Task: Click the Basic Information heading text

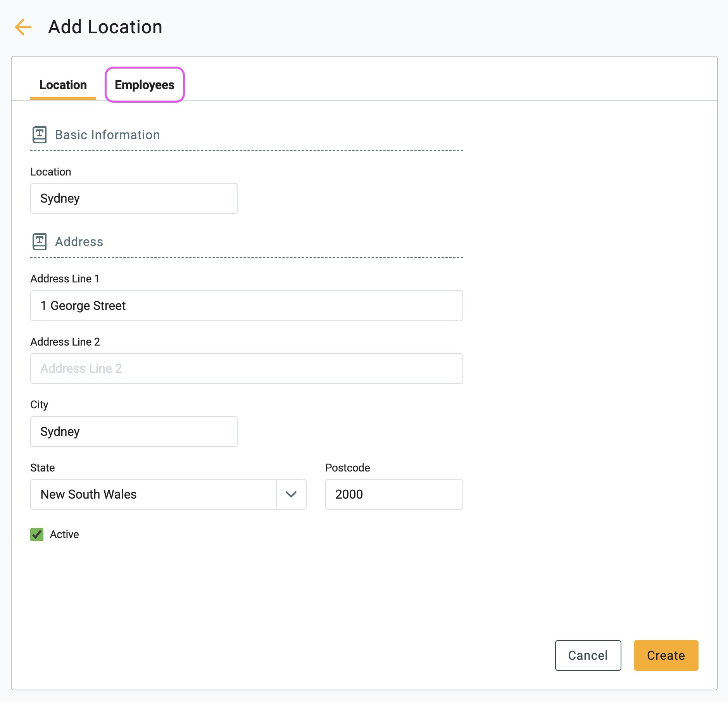Action: [x=107, y=135]
